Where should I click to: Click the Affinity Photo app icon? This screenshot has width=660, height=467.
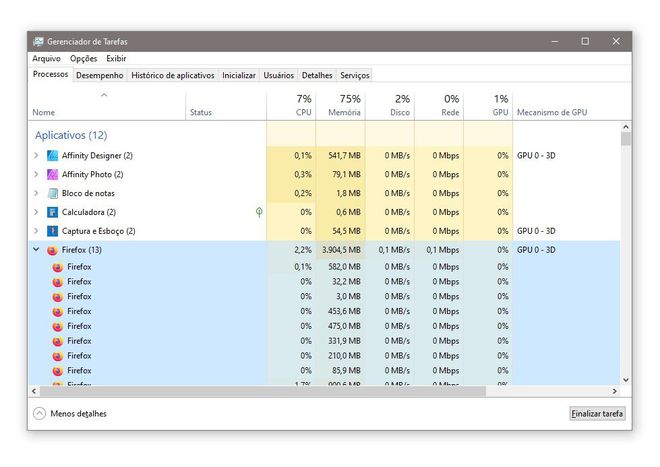[x=52, y=174]
